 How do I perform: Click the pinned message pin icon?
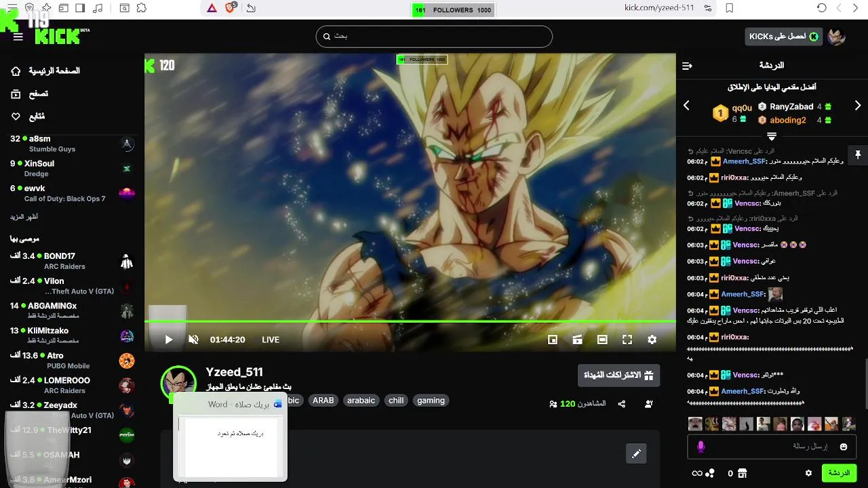tap(858, 155)
